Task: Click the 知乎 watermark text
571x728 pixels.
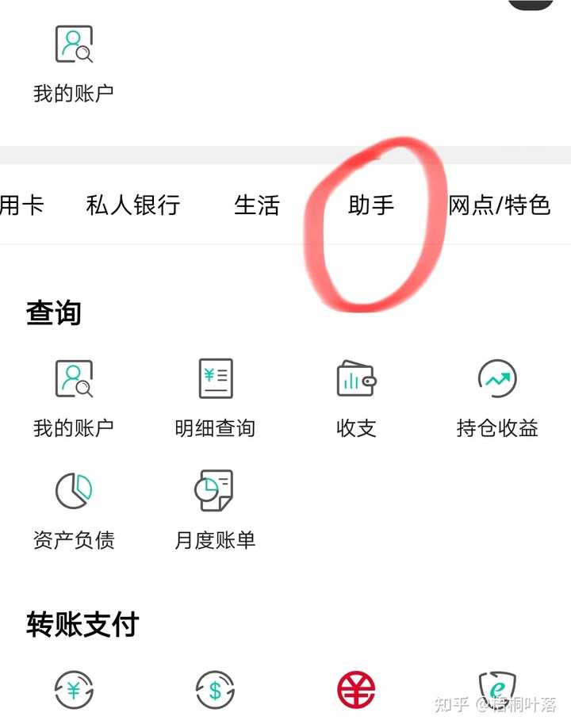Action: [x=452, y=704]
